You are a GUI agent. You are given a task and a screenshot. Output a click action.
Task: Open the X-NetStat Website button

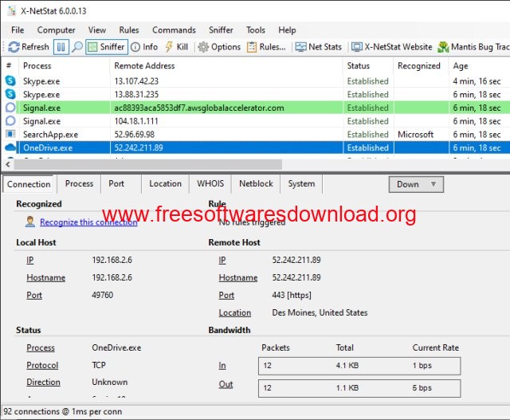pos(391,47)
